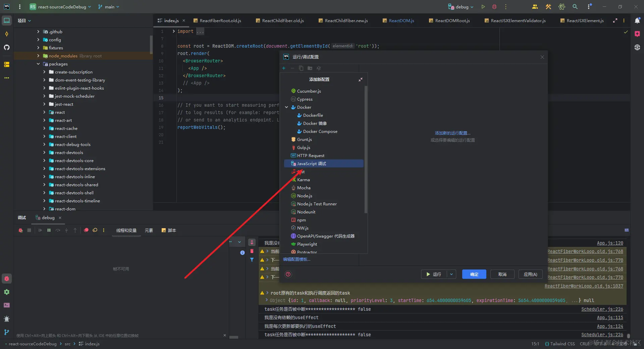
Task: Select npm in the configuration list
Action: click(324, 220)
